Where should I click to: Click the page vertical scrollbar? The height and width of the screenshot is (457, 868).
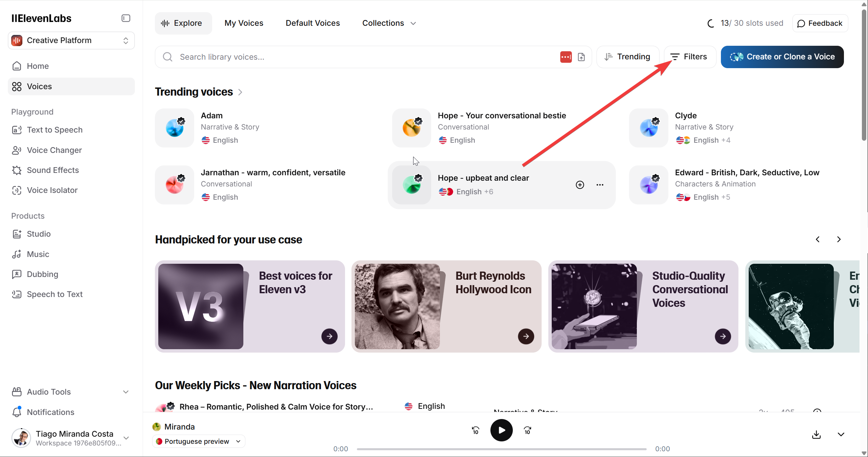(864, 75)
